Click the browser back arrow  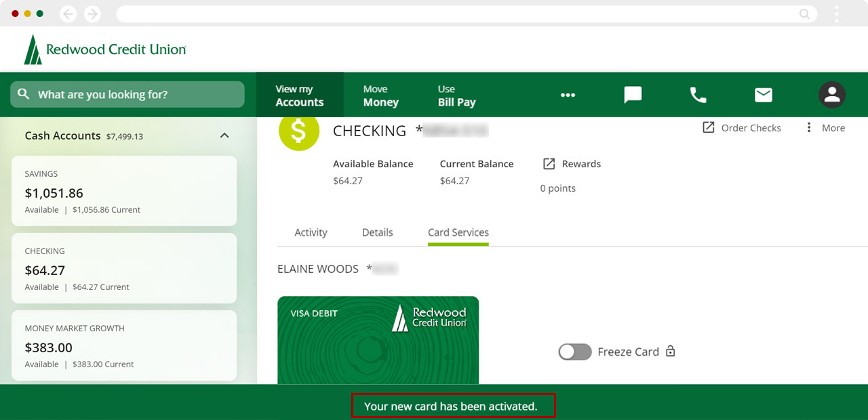pyautogui.click(x=68, y=14)
